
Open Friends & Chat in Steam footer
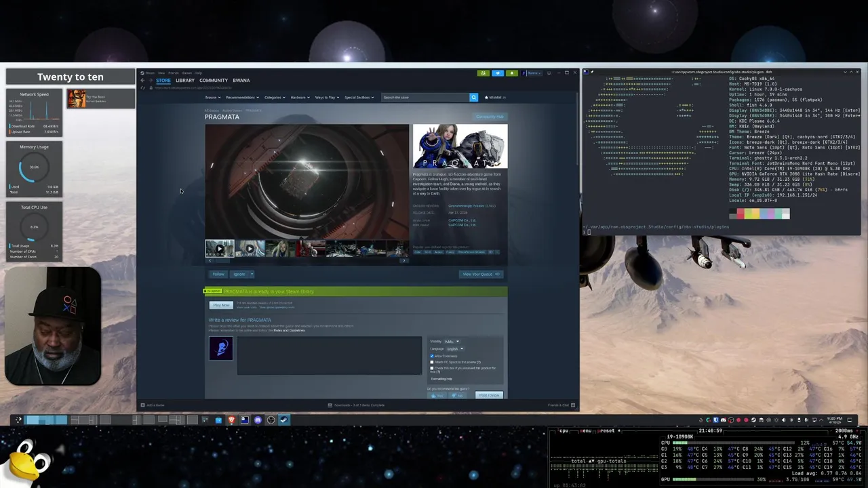click(561, 405)
